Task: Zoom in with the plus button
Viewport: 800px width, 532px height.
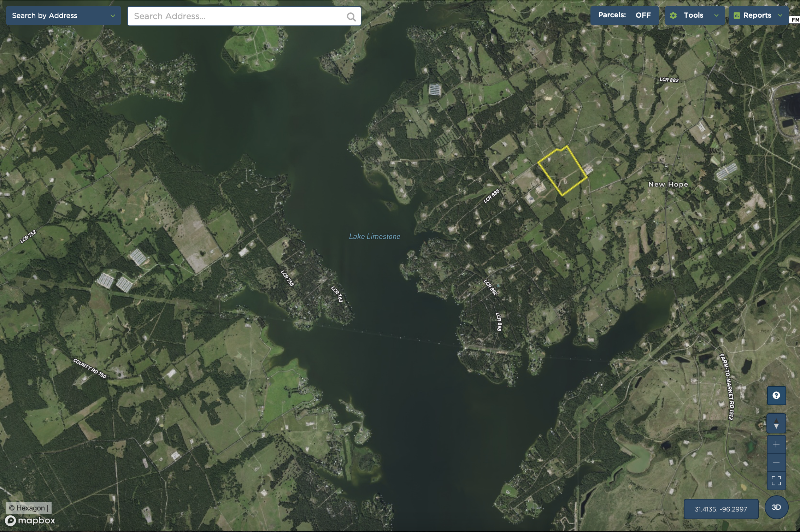Action: coord(776,444)
